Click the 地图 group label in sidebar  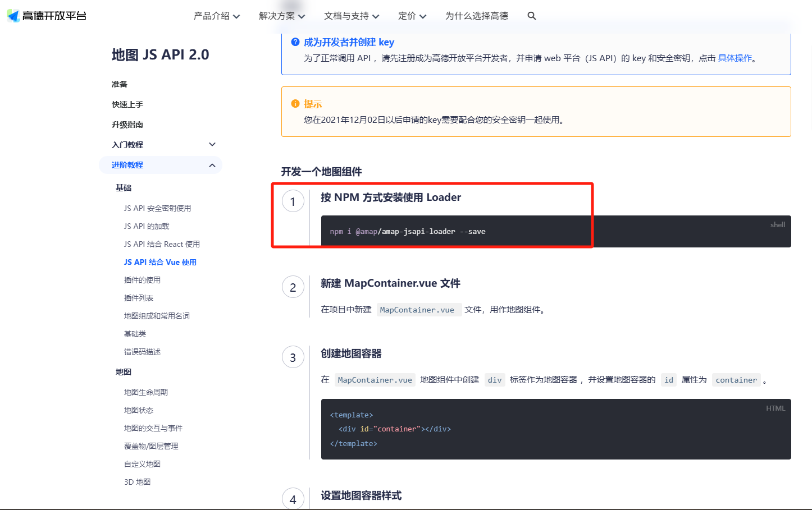tap(124, 372)
